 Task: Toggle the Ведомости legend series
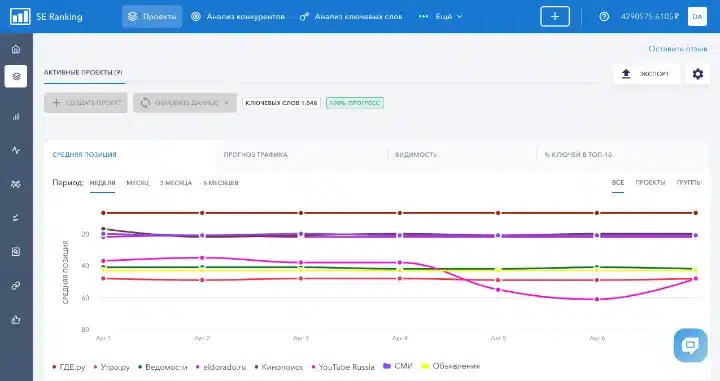point(163,367)
